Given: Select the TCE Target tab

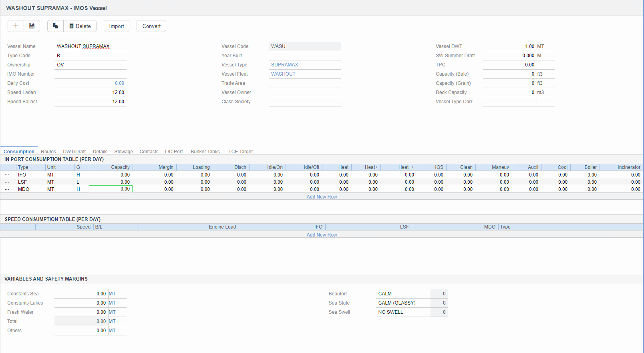Looking at the screenshot, I should pos(240,152).
